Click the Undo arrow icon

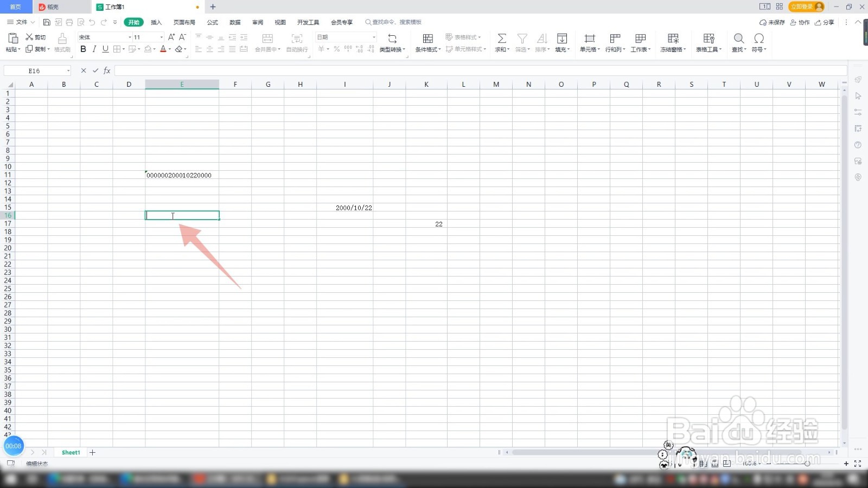point(92,22)
